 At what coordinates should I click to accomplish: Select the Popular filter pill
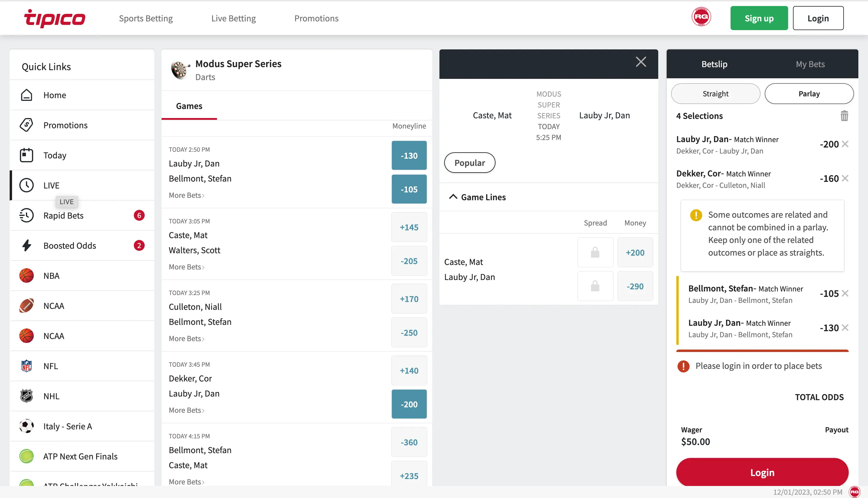tap(469, 163)
